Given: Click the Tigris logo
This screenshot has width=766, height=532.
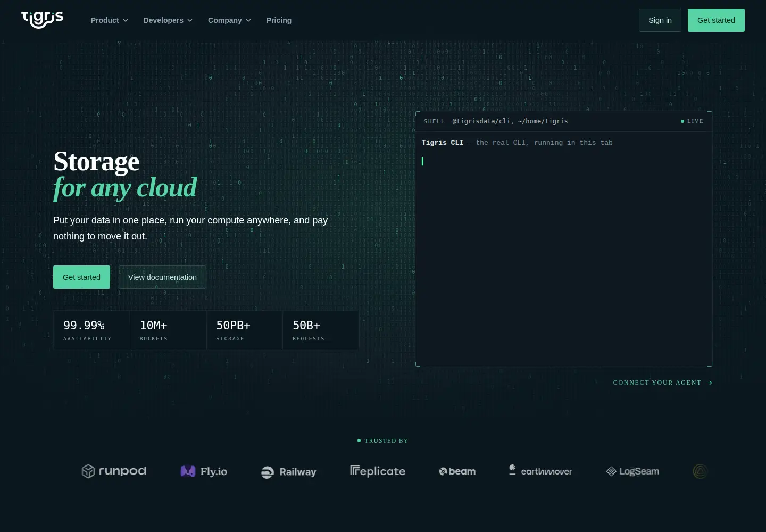Looking at the screenshot, I should coord(42,20).
